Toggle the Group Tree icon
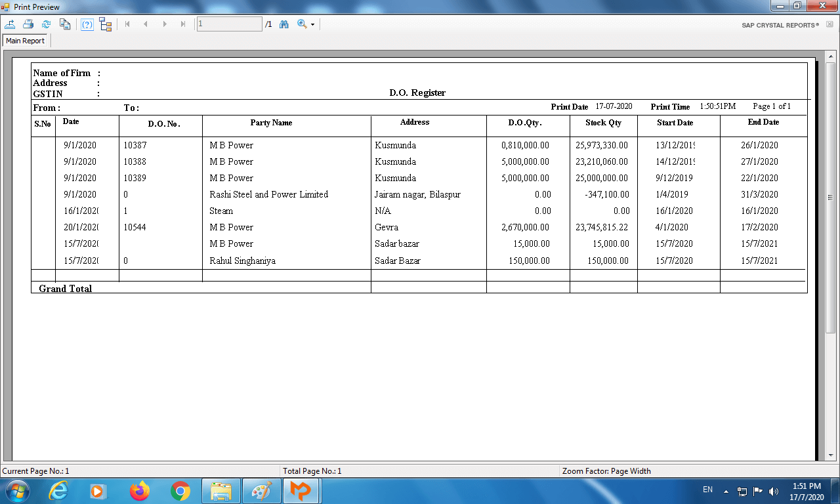Screen dimensions: 840x504 [106, 24]
